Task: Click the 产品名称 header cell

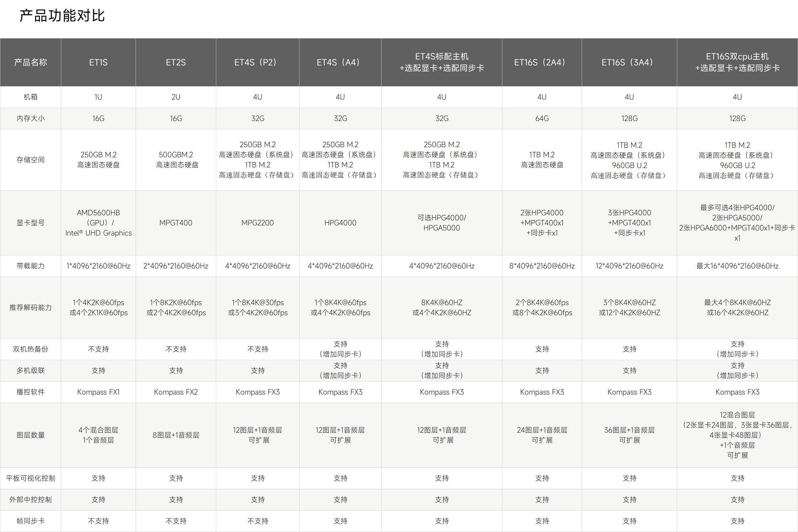Action: pos(31,62)
